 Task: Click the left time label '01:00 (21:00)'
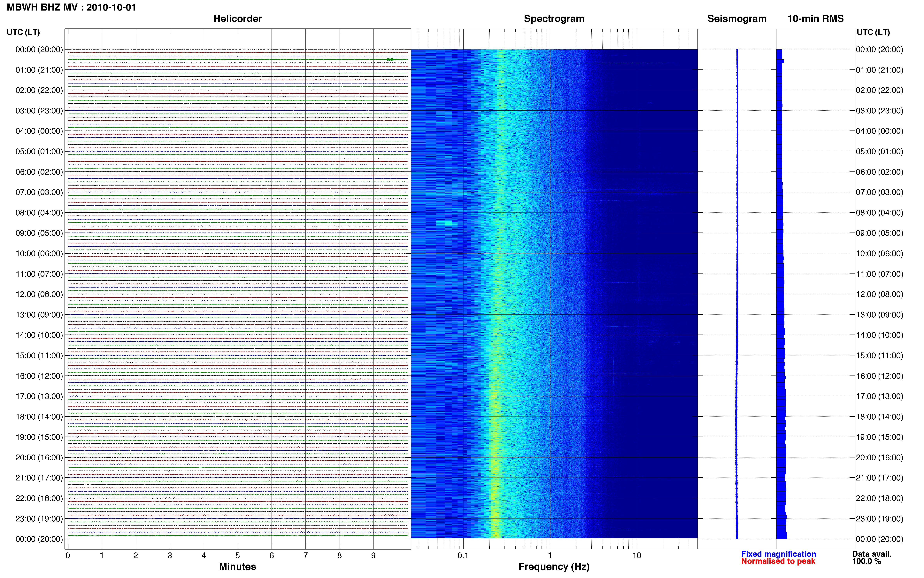coord(39,70)
